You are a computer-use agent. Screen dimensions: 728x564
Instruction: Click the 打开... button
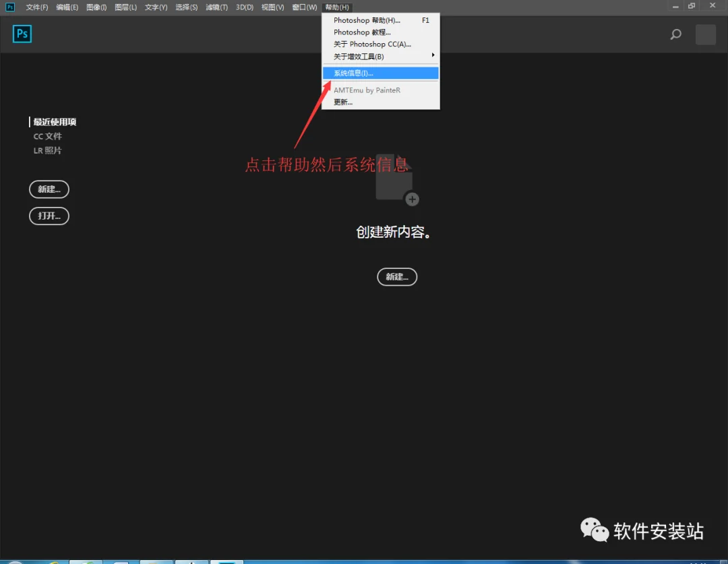pyautogui.click(x=49, y=216)
